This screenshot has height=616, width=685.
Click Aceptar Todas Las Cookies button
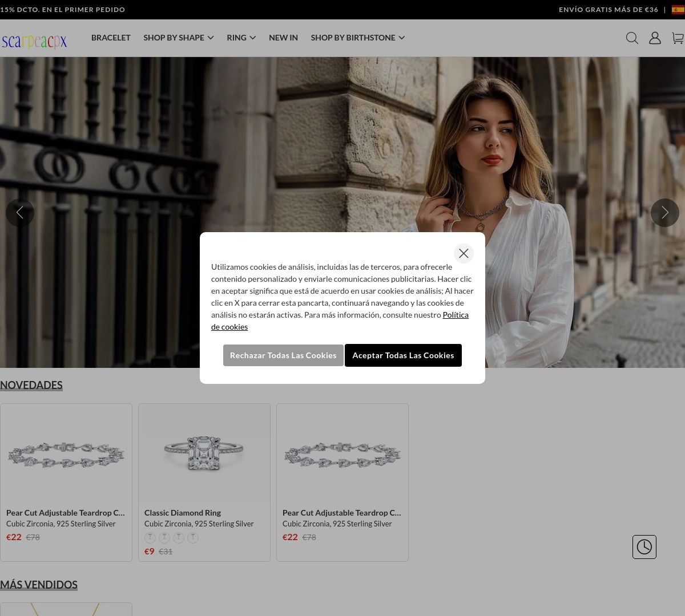[403, 355]
